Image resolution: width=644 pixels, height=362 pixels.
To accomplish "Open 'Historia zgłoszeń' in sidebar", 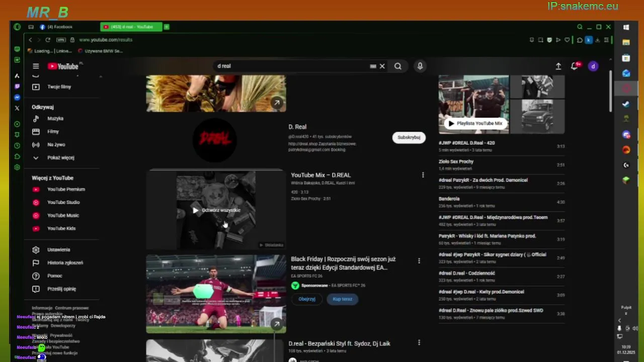I will pos(65,262).
